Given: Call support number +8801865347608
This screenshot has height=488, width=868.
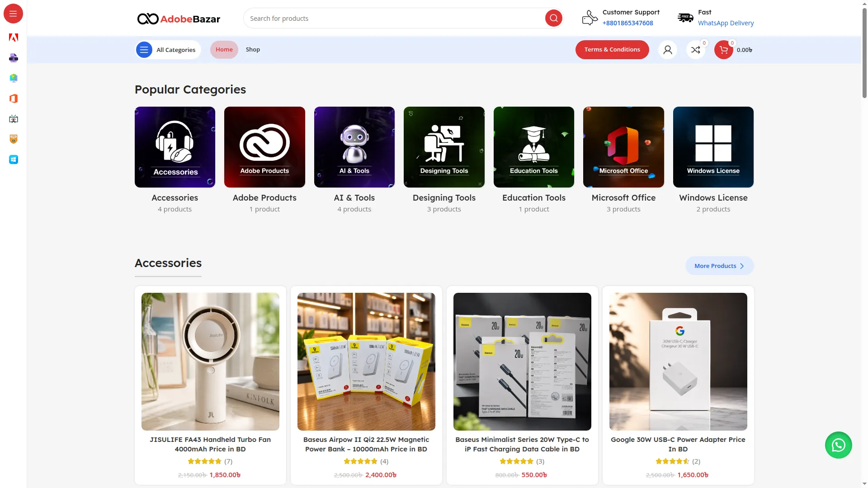Looking at the screenshot, I should 627,23.
